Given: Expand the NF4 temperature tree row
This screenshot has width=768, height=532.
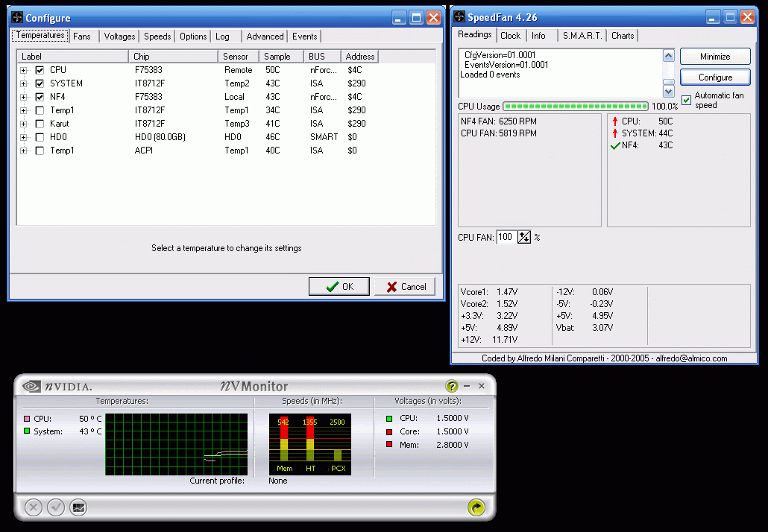Looking at the screenshot, I should (24, 97).
